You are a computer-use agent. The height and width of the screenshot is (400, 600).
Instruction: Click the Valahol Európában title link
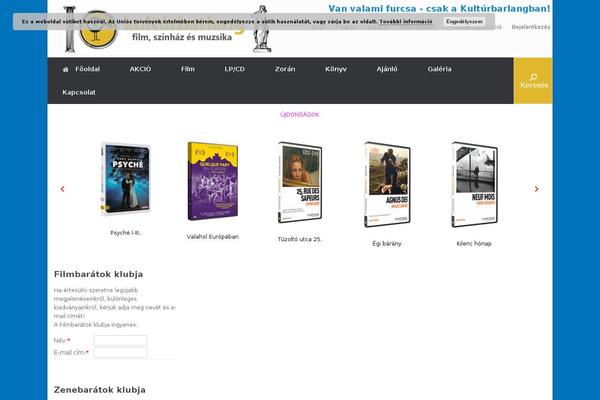[213, 237]
